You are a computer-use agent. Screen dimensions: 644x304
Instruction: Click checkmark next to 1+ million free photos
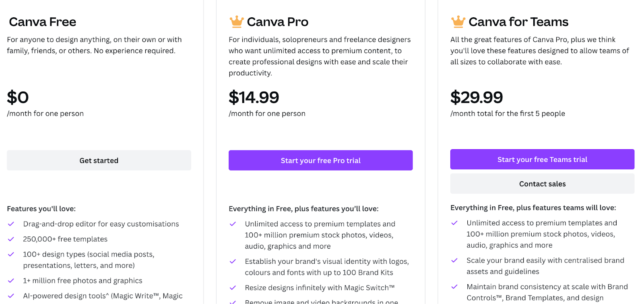pos(11,281)
